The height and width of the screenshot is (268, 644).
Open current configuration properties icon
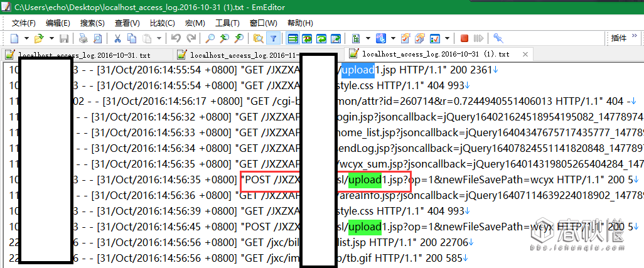click(x=405, y=38)
